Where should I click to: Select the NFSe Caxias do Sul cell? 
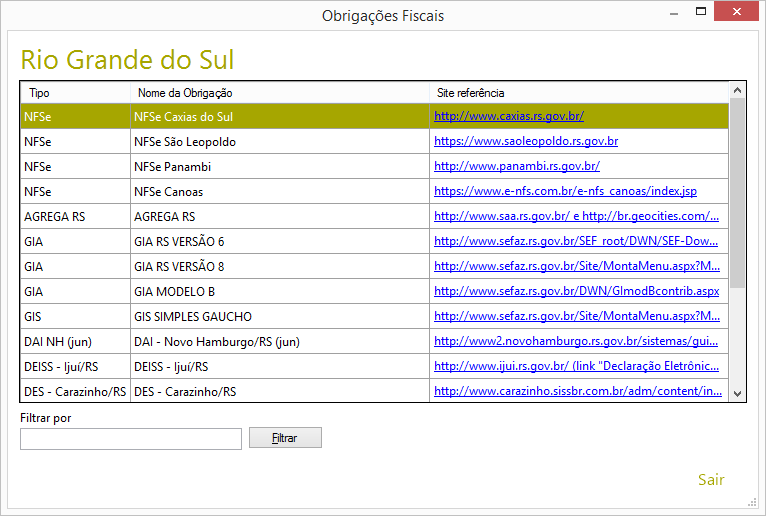[x=280, y=116]
